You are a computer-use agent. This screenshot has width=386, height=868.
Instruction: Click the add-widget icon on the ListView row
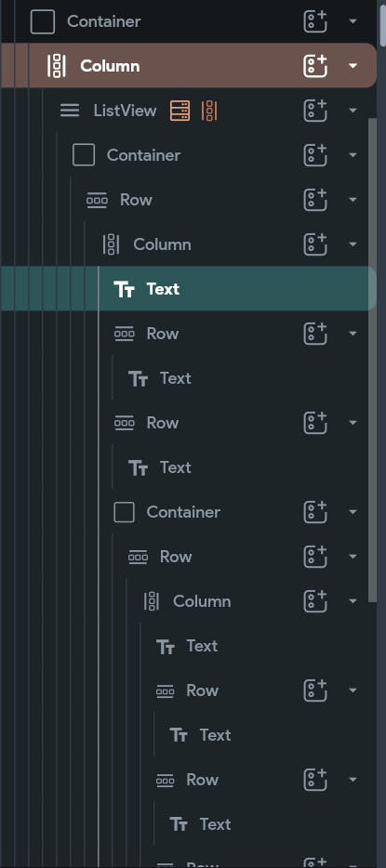315,111
